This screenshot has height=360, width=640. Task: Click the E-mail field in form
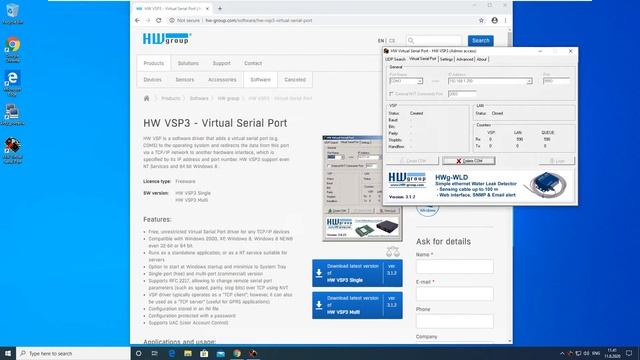click(454, 294)
